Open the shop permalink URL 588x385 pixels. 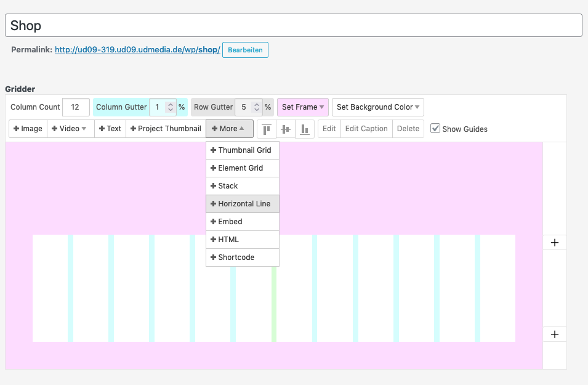(137, 50)
